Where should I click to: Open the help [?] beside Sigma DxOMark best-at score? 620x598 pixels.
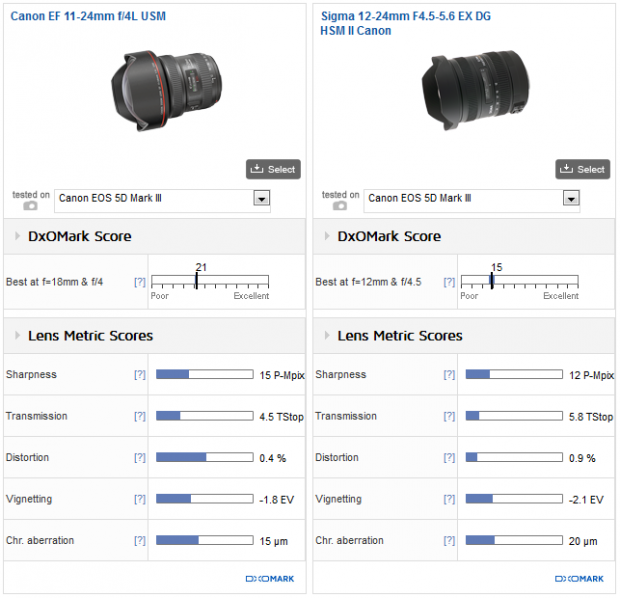click(449, 282)
